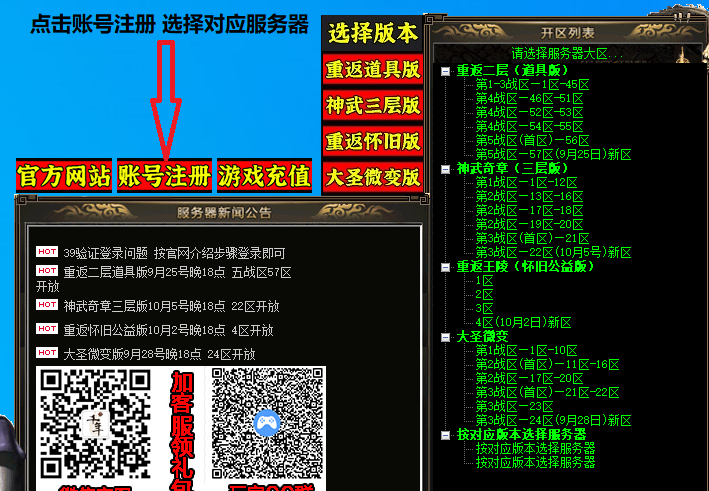
Task: Collapse the 大圣微变 server group
Action: coord(445,337)
